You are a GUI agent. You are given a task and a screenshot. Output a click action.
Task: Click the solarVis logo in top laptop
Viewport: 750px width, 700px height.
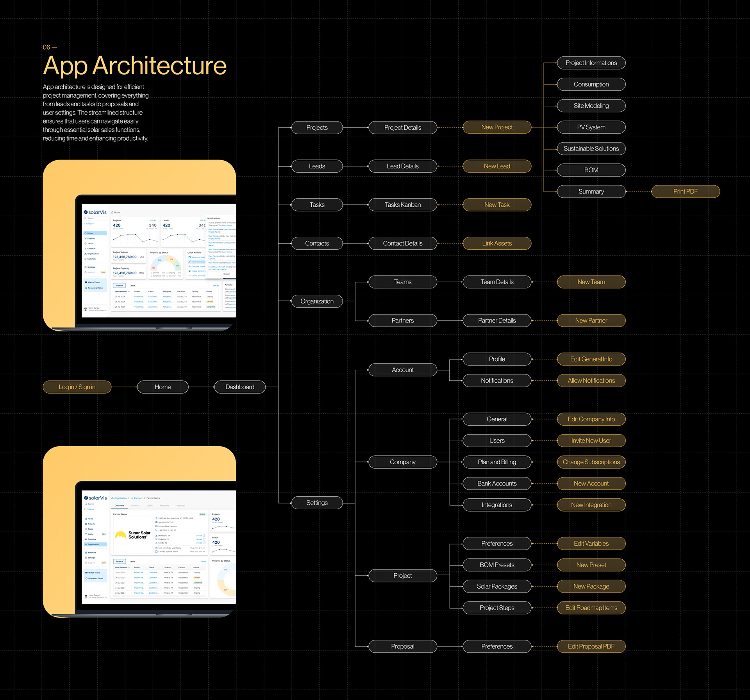(x=95, y=212)
